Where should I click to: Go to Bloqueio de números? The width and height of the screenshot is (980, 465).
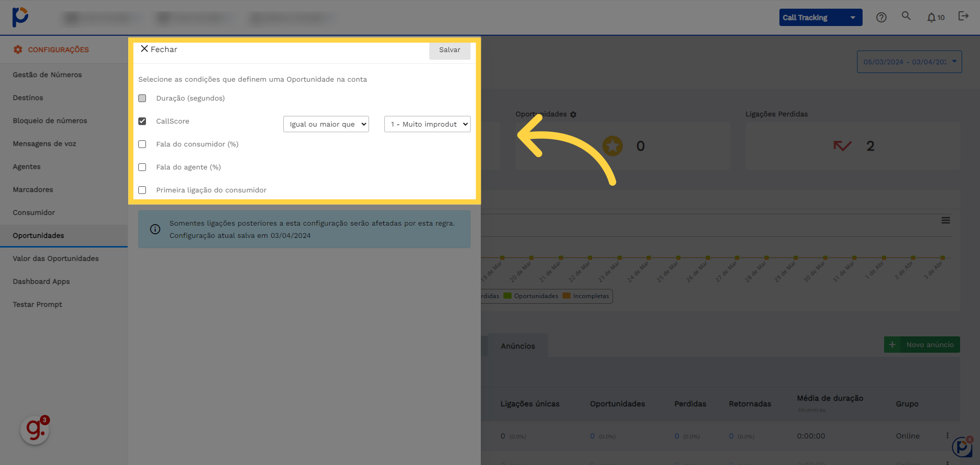point(50,120)
